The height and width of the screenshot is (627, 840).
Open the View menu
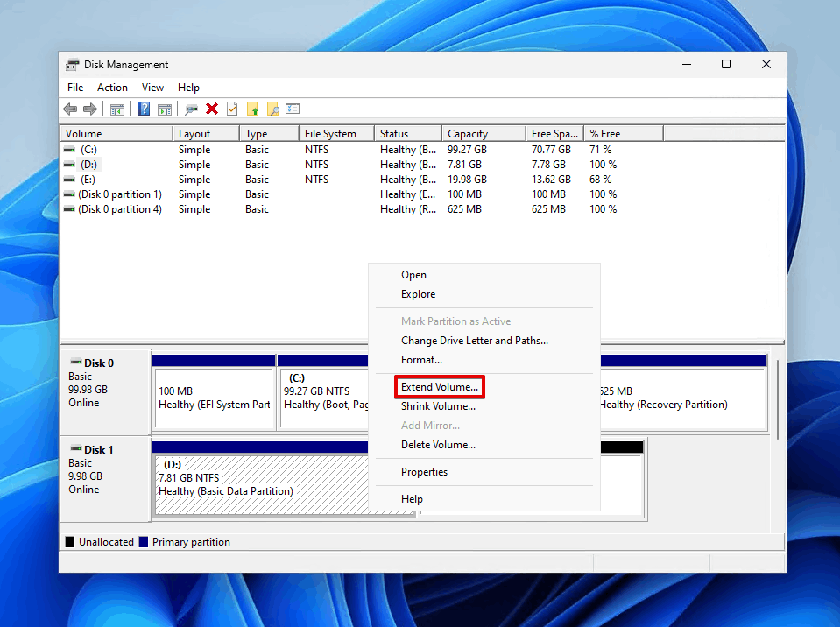click(152, 88)
